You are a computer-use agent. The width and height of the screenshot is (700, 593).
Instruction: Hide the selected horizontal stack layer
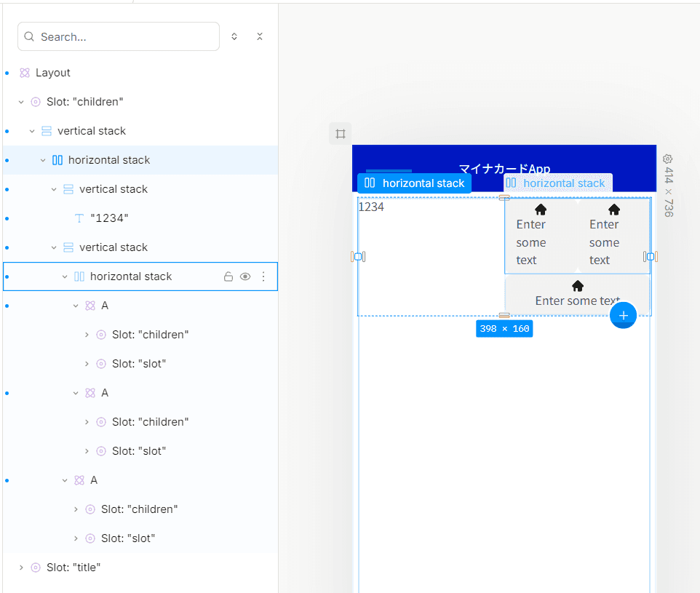click(245, 276)
